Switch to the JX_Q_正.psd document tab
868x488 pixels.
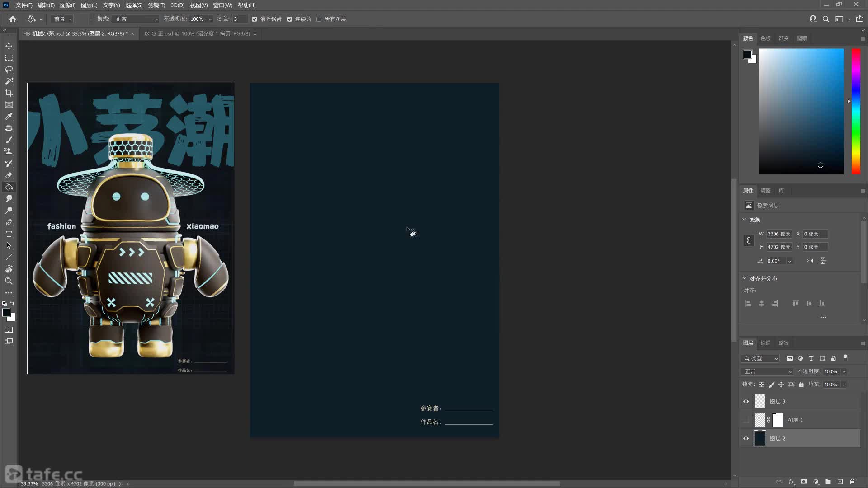(x=197, y=33)
